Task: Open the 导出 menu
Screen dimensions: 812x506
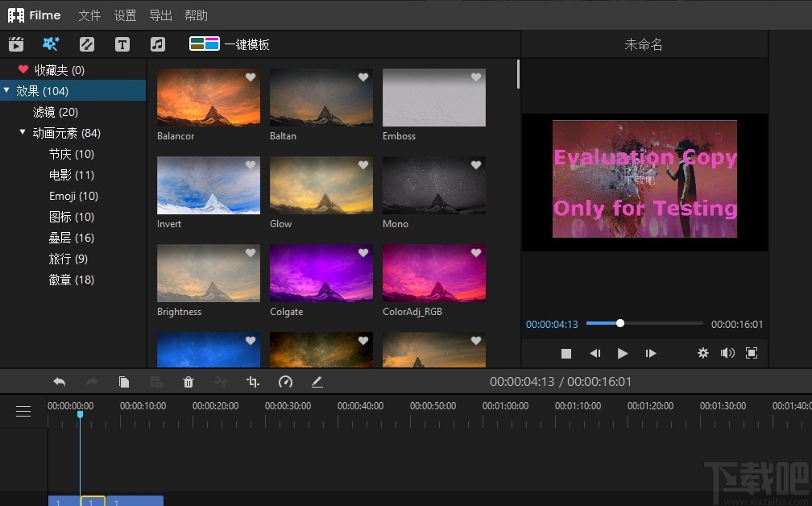Action: [160, 15]
